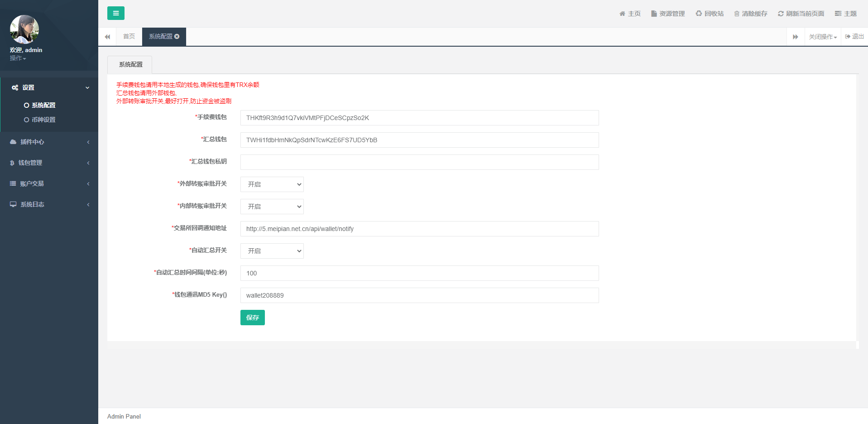This screenshot has width=868, height=424.
Task: Open the 回收站 recycle bin
Action: coord(710,14)
